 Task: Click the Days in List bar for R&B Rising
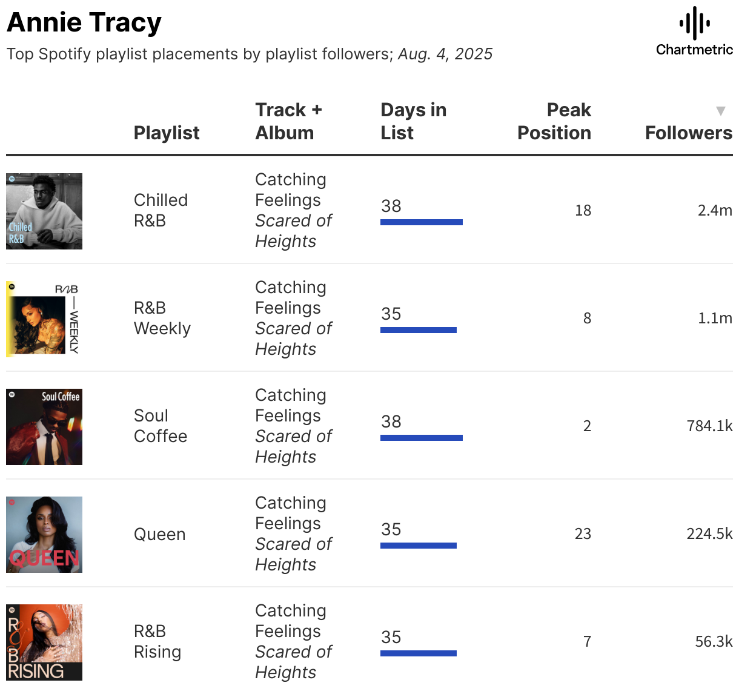tap(419, 653)
